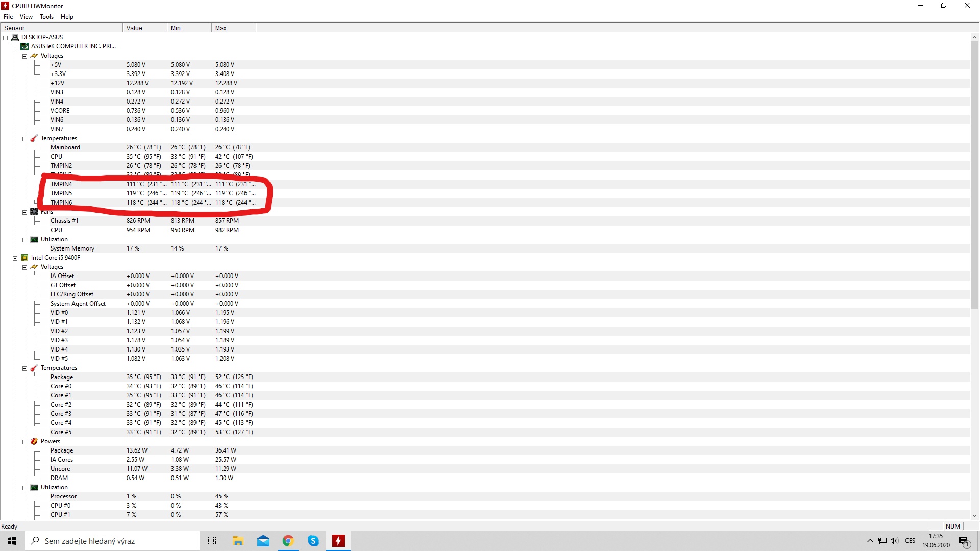Open the Mail app from taskbar
980x551 pixels.
click(263, 541)
